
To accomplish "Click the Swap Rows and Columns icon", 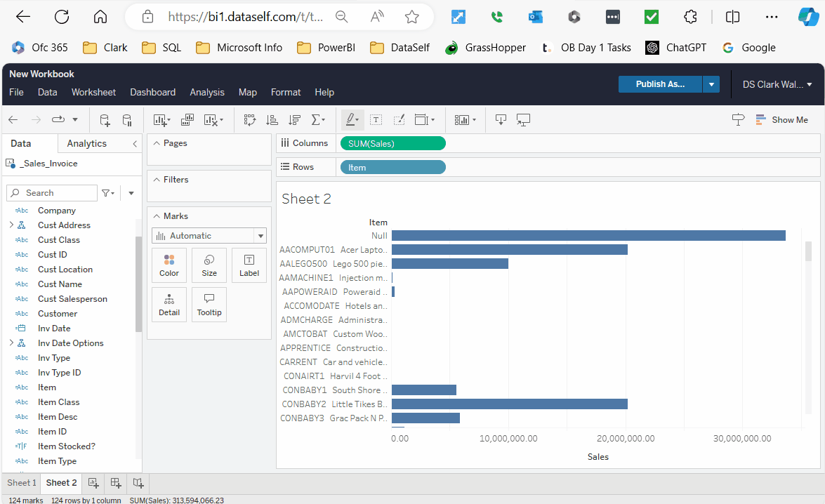I will pos(250,120).
